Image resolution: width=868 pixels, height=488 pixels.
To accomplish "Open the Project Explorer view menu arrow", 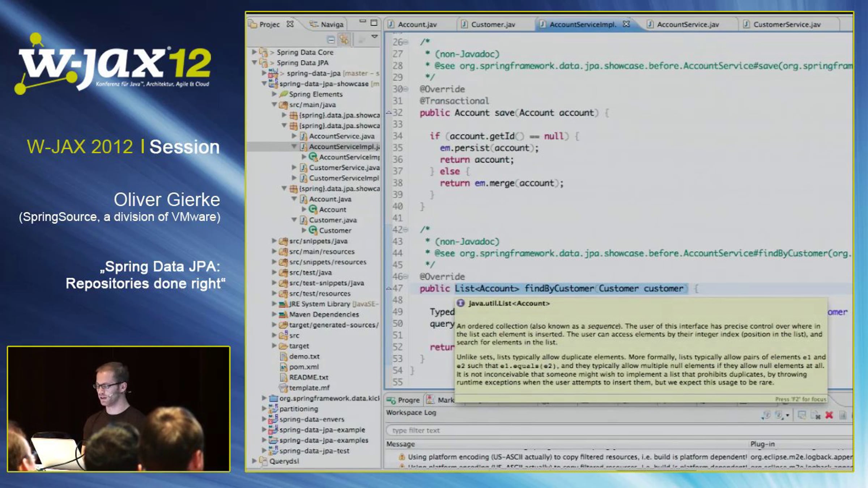I will pos(375,37).
